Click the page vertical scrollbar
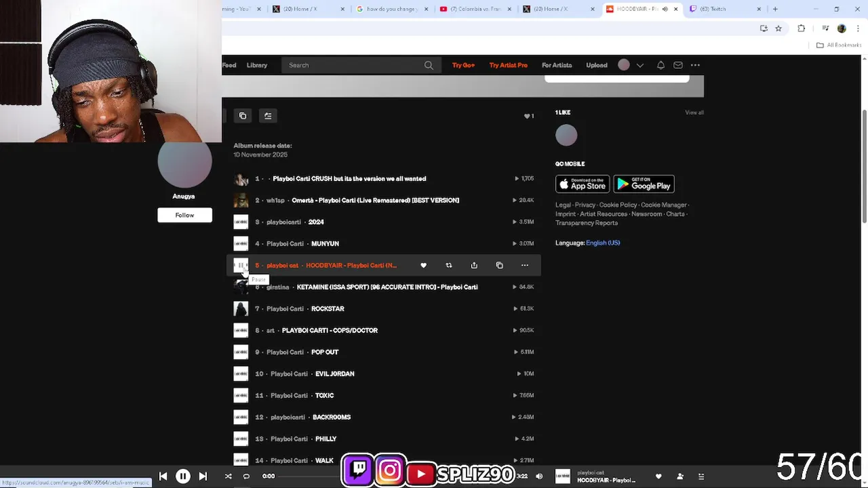The height and width of the screenshot is (488, 868). tap(864, 166)
